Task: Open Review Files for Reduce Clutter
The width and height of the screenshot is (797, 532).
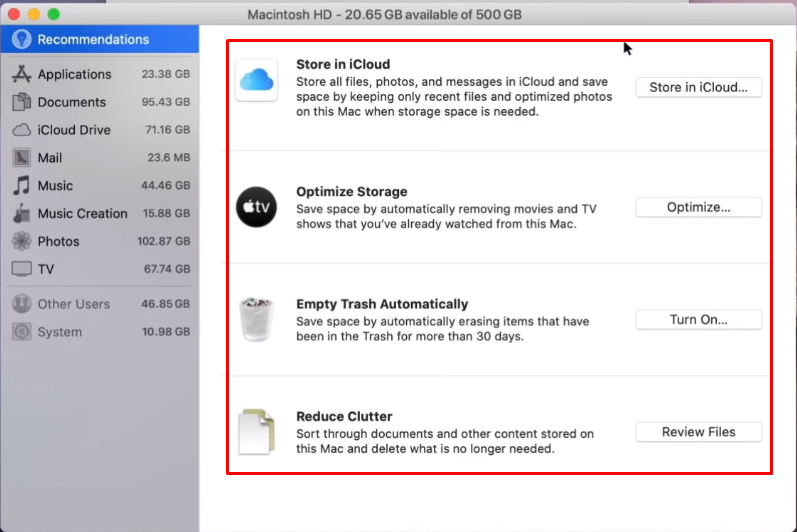Action: tap(698, 432)
